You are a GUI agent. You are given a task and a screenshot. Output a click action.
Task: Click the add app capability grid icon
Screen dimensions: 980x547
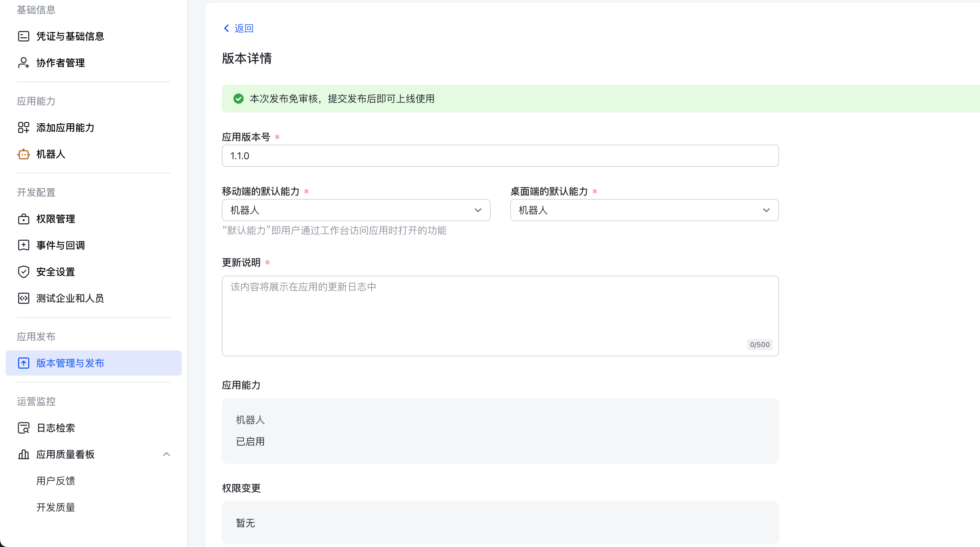[24, 128]
